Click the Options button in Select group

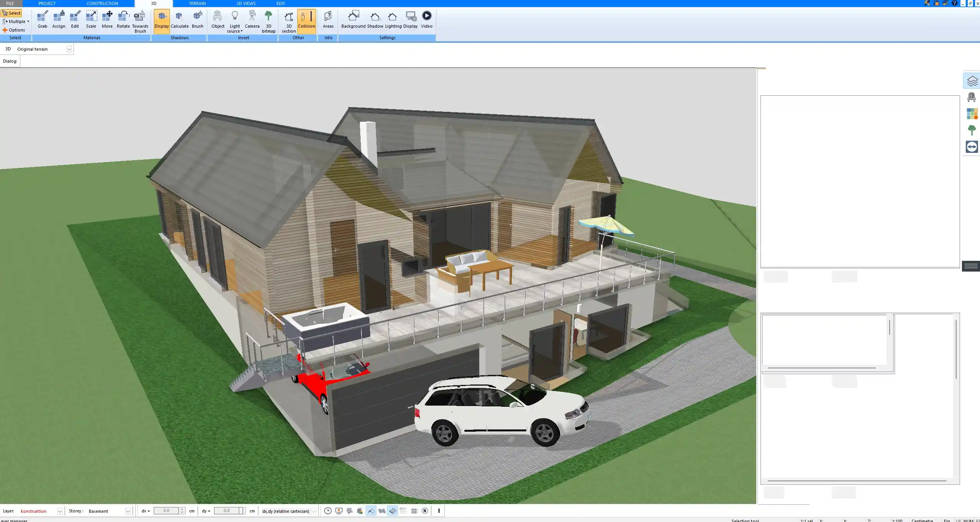point(15,30)
